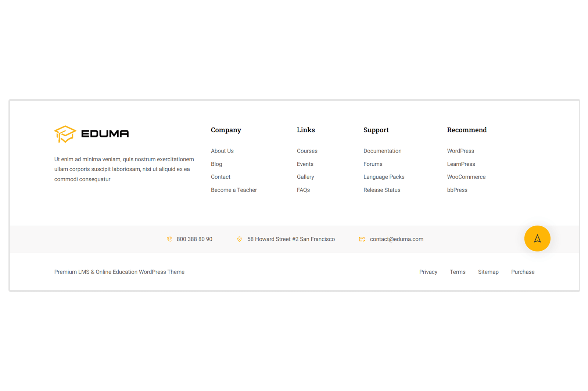
Task: Open the Contact link under Company
Action: [220, 177]
